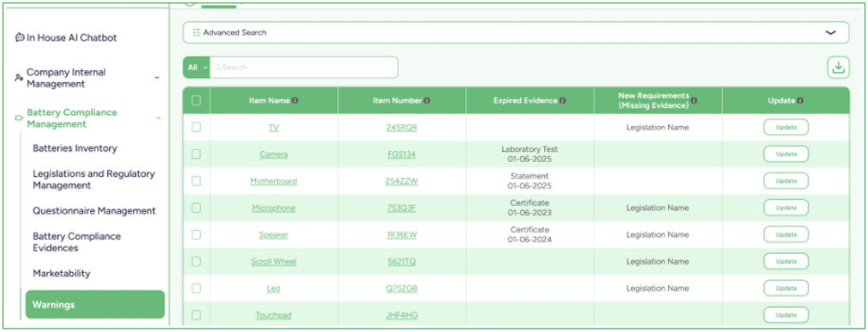868x332 pixels.
Task: Check the Led row checkbox
Action: (196, 288)
